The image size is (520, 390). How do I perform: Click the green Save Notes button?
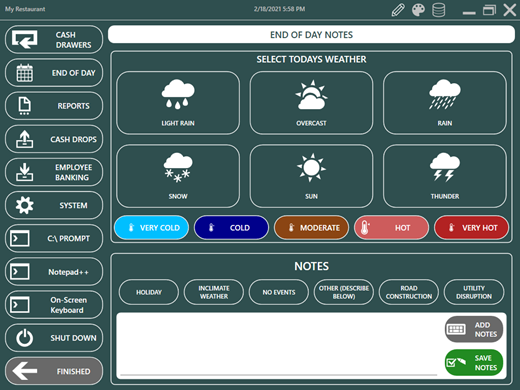tap(474, 362)
